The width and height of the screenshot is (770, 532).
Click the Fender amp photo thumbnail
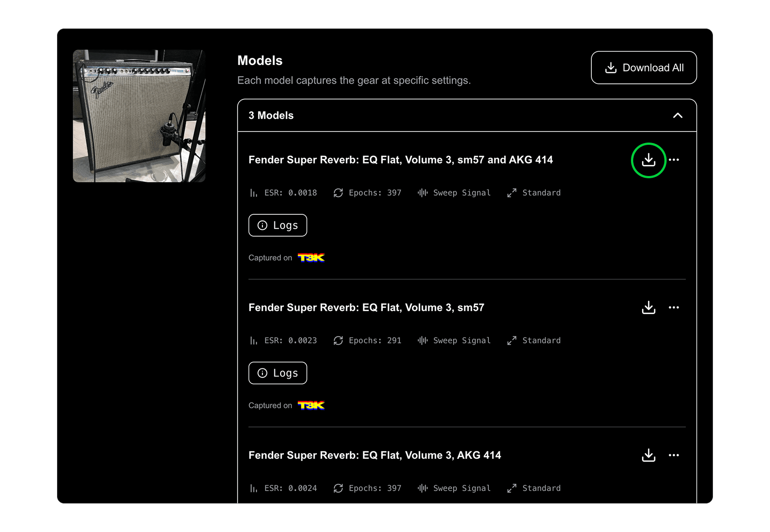[x=139, y=115]
